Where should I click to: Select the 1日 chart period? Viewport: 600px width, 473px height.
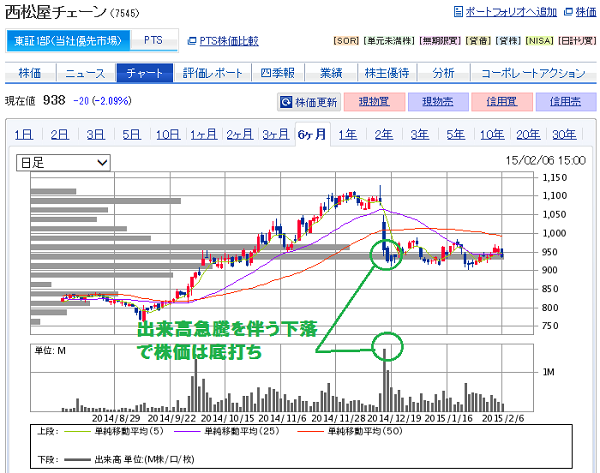click(x=24, y=135)
